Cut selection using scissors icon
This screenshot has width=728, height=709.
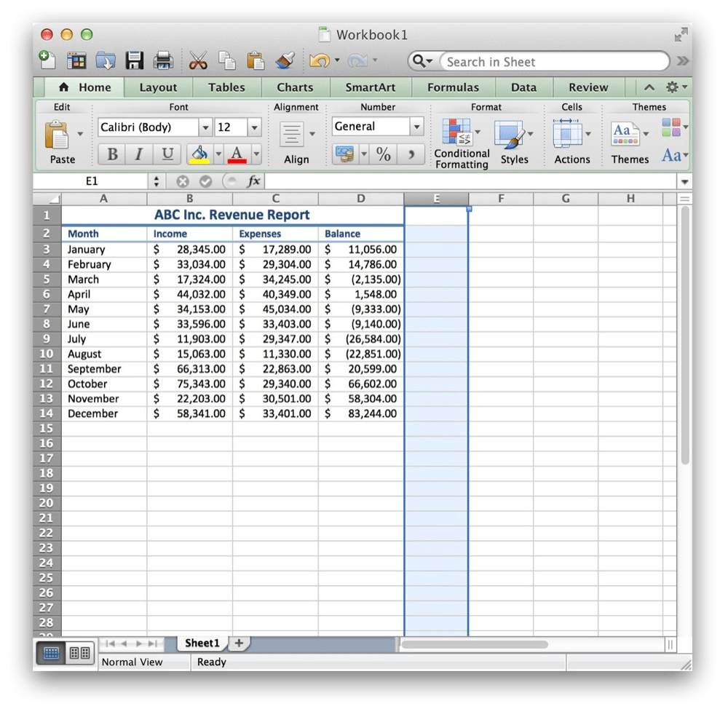pyautogui.click(x=197, y=61)
